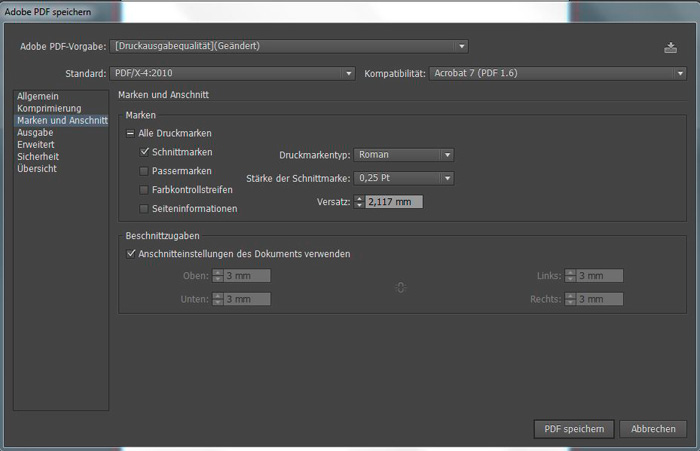Screen dimensions: 700x451
Task: Open the Standard PDF/X-4:2010 dropdown
Action: (x=232, y=73)
